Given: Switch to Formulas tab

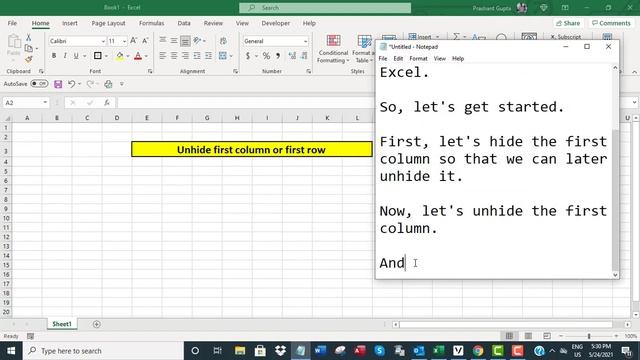Looking at the screenshot, I should pos(151,23).
